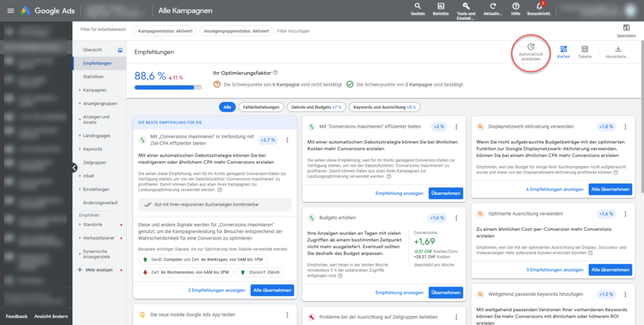Open three-dot menu on Optimierte Ausrichtung card

click(625, 214)
